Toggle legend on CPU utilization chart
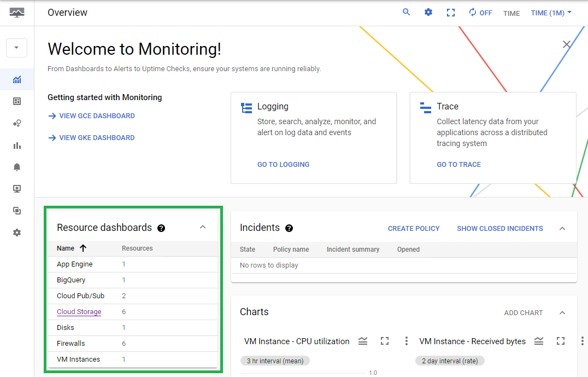The image size is (588, 377). coord(363,341)
